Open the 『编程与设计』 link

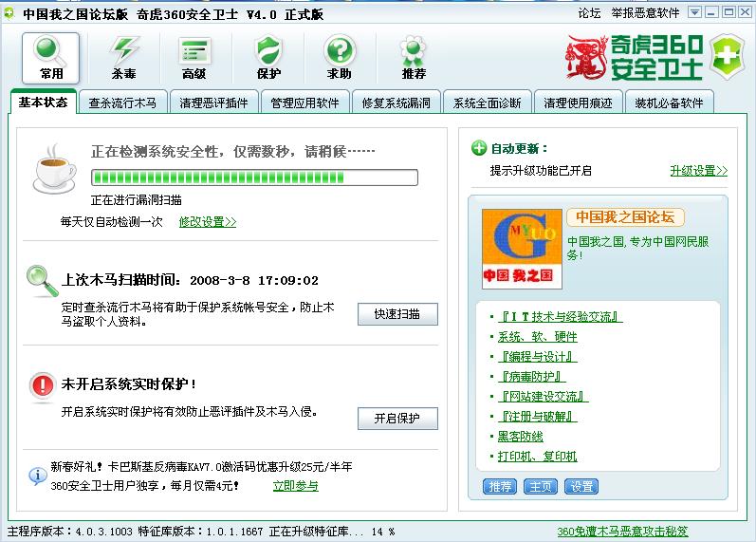pos(538,357)
